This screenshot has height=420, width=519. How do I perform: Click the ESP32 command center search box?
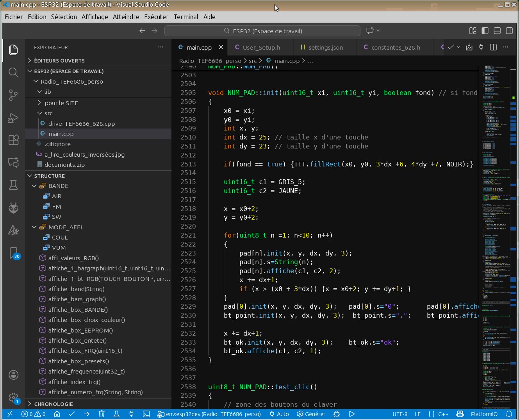(x=262, y=31)
